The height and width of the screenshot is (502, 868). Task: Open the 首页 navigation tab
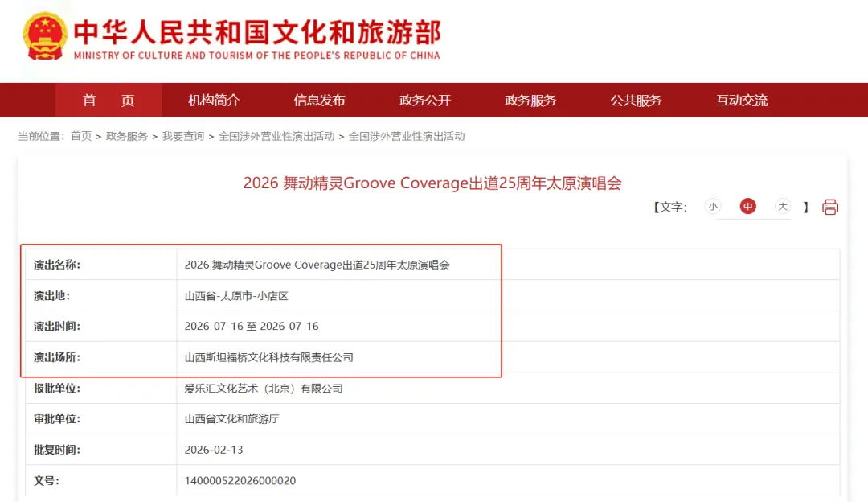click(108, 101)
